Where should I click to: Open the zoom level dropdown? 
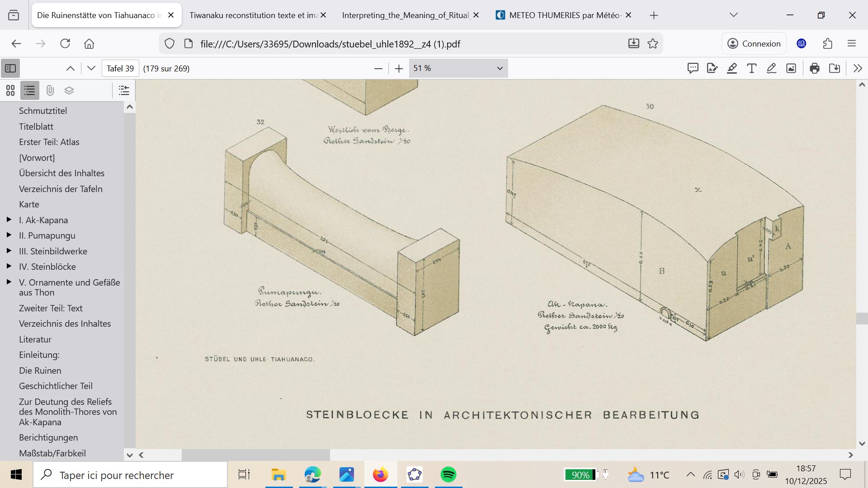[458, 68]
